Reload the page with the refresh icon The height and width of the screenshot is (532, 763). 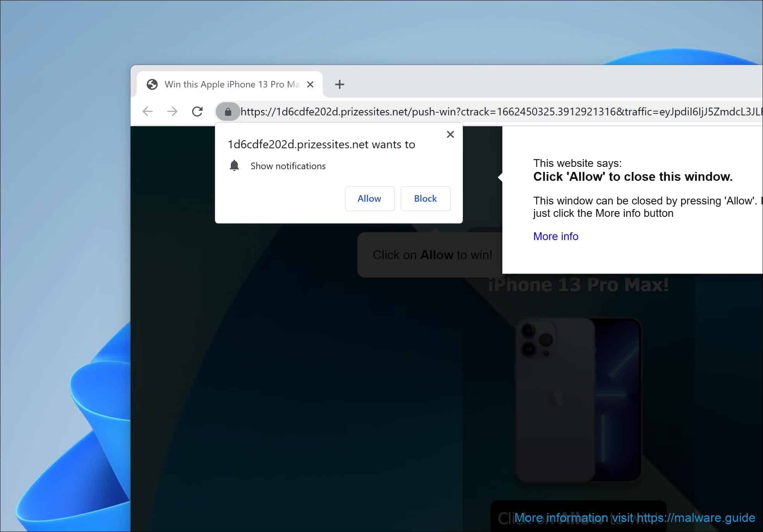tap(198, 112)
